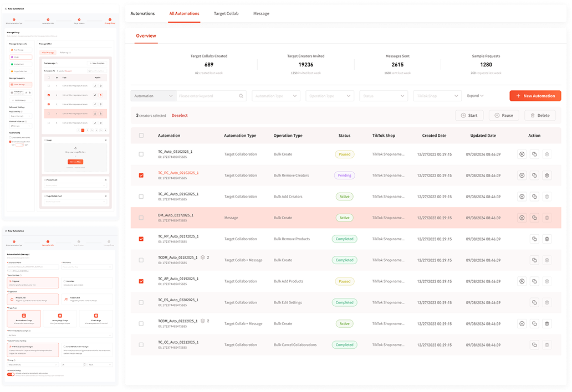Click the duplicate icon for TC_RC_Auto_02162025_1
The image size is (572, 392).
pos(534,176)
